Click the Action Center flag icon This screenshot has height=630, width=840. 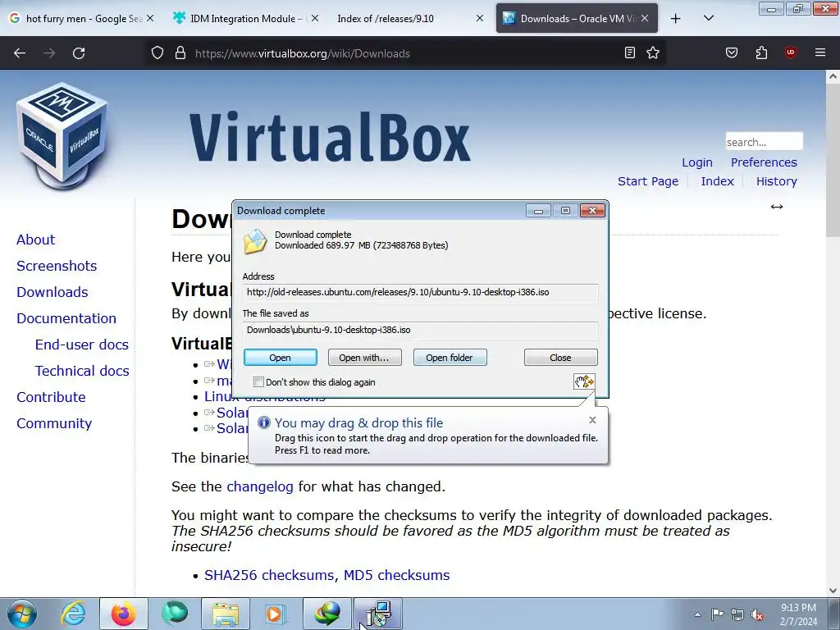coord(717,614)
